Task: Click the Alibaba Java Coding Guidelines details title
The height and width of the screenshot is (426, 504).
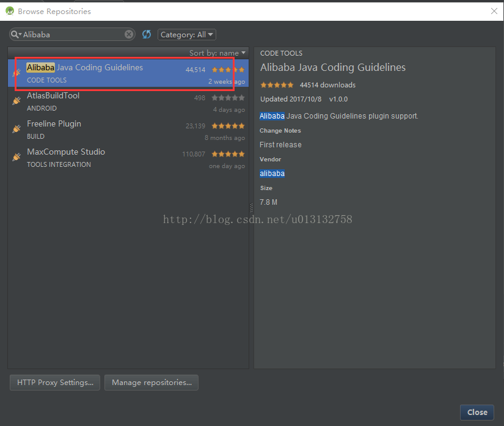Action: pyautogui.click(x=333, y=67)
